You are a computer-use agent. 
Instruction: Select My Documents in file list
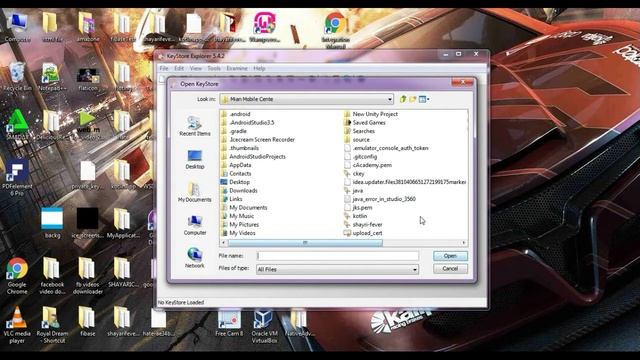pos(244,208)
